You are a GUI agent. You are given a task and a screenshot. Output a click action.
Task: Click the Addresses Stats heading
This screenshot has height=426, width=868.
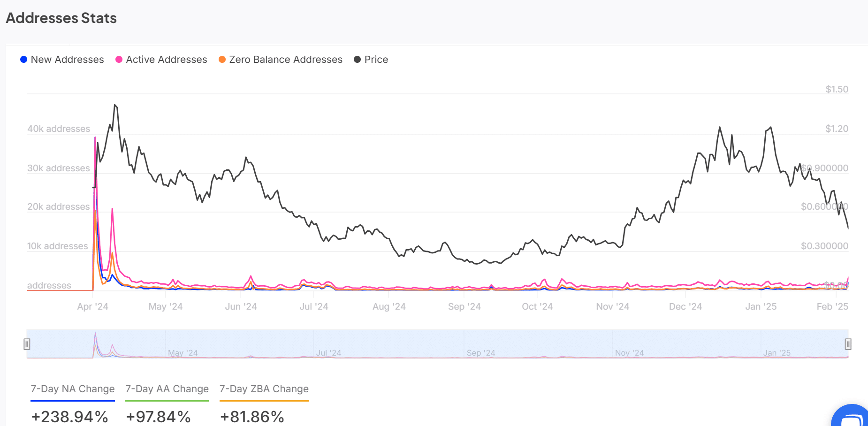coord(61,18)
